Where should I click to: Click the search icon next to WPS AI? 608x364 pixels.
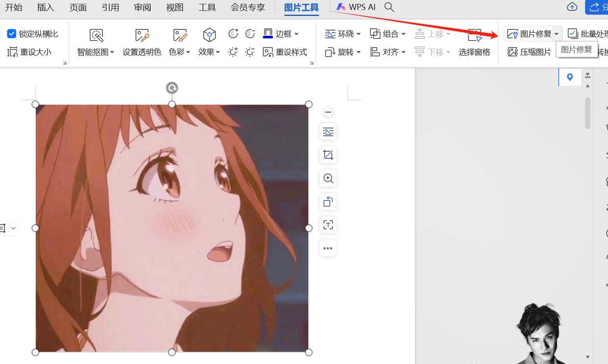point(389,7)
